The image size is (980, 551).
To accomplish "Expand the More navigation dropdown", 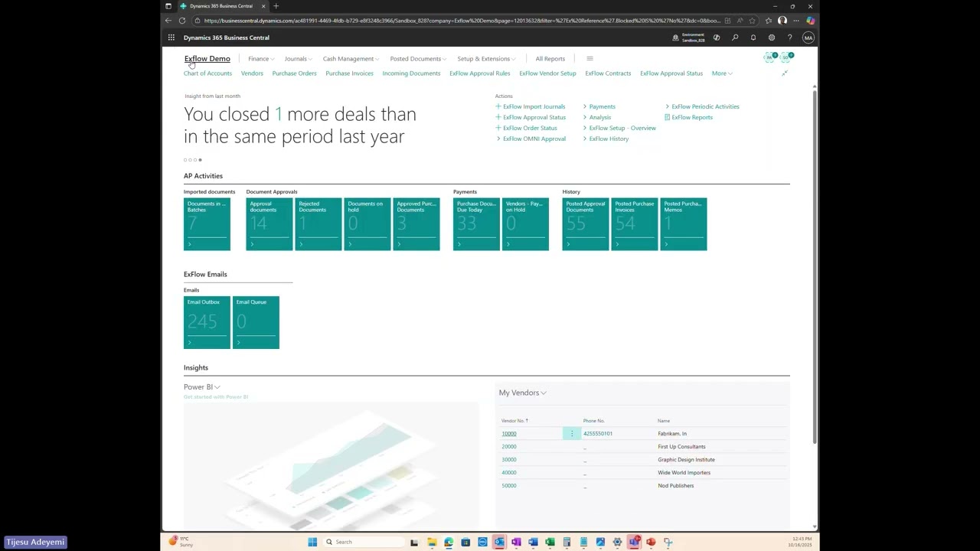I will (x=722, y=73).
